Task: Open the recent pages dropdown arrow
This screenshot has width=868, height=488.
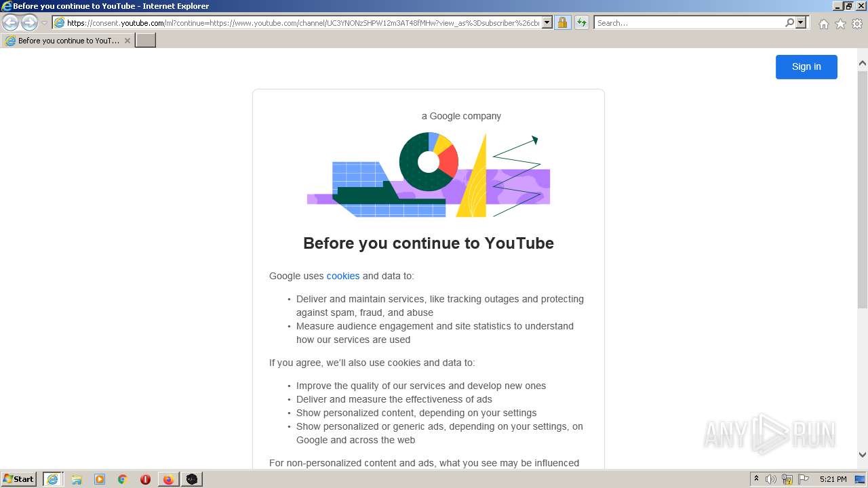Action: (44, 23)
